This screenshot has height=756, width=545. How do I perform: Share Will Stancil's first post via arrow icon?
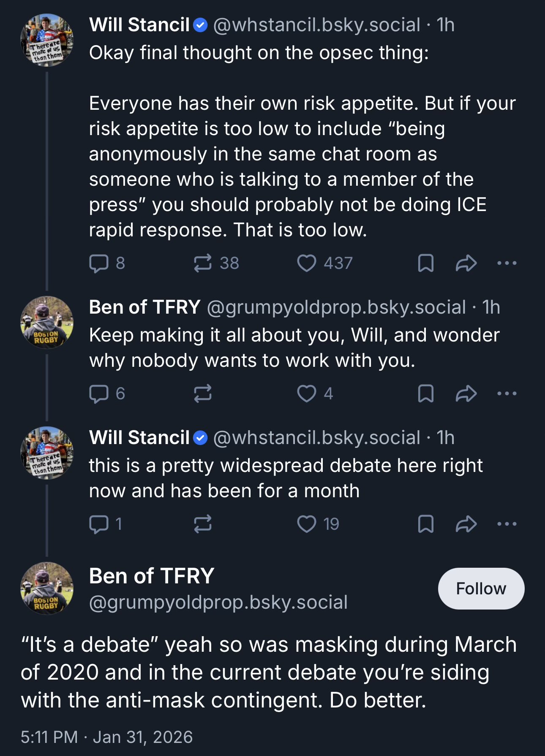click(466, 263)
